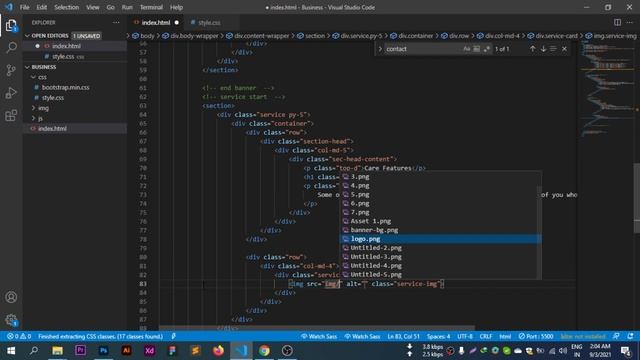This screenshot has height=360, width=640.
Task: Click div.container in breadcrumb path
Action: click(x=416, y=36)
